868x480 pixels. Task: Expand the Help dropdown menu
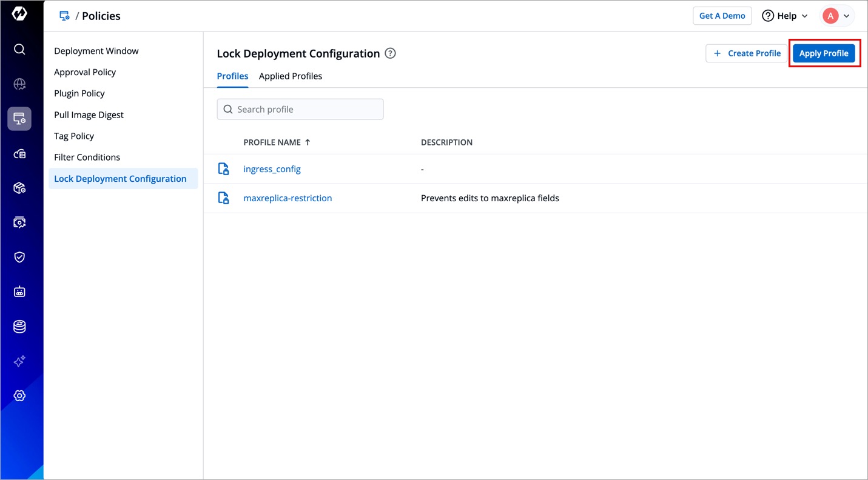(785, 16)
